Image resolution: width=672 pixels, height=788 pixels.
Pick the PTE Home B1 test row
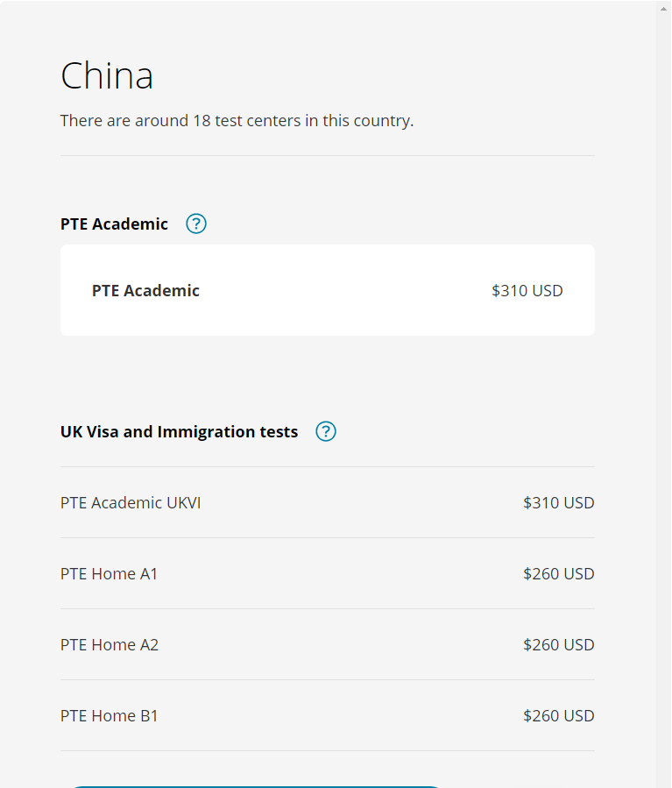coord(328,715)
